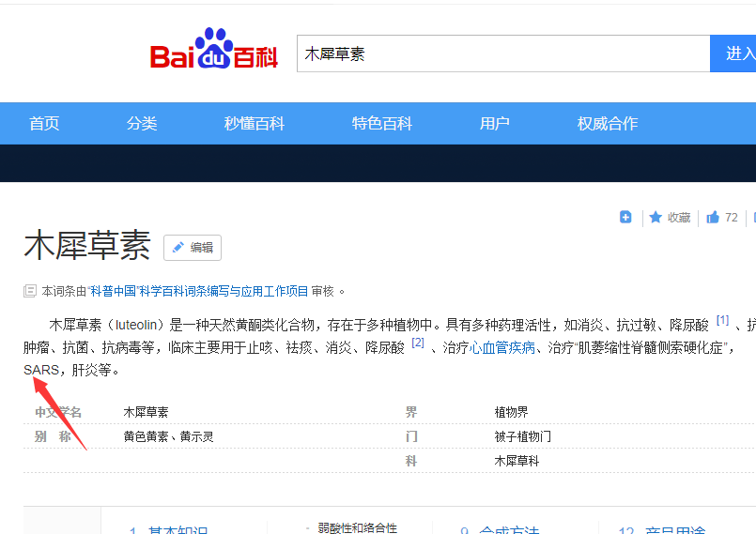This screenshot has width=756, height=534.
Task: Click the pencil icon in edit button
Action: click(177, 247)
